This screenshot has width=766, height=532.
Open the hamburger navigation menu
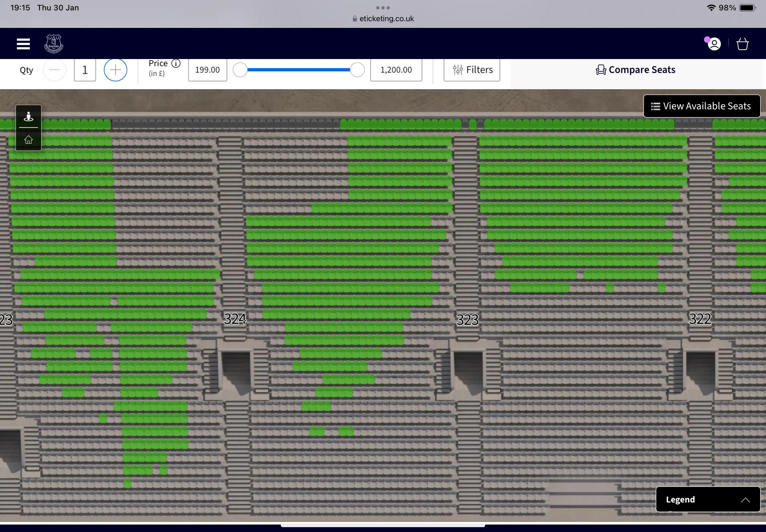[23, 44]
